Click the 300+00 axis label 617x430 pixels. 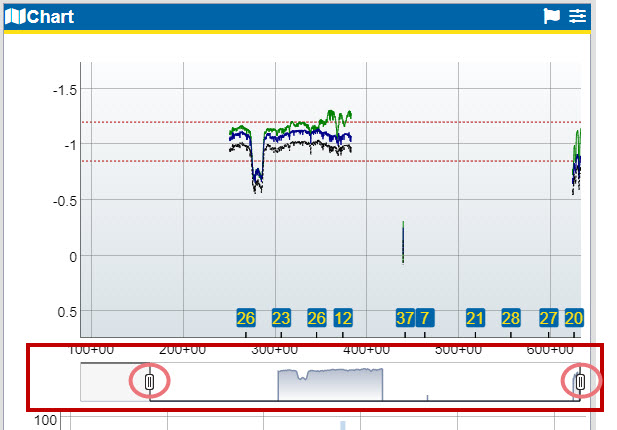click(x=275, y=349)
